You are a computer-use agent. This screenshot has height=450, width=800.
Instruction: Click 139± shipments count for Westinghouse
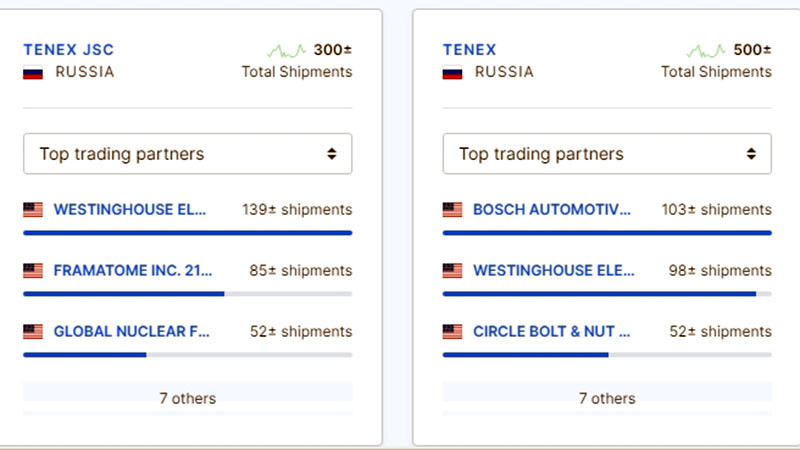coord(297,210)
